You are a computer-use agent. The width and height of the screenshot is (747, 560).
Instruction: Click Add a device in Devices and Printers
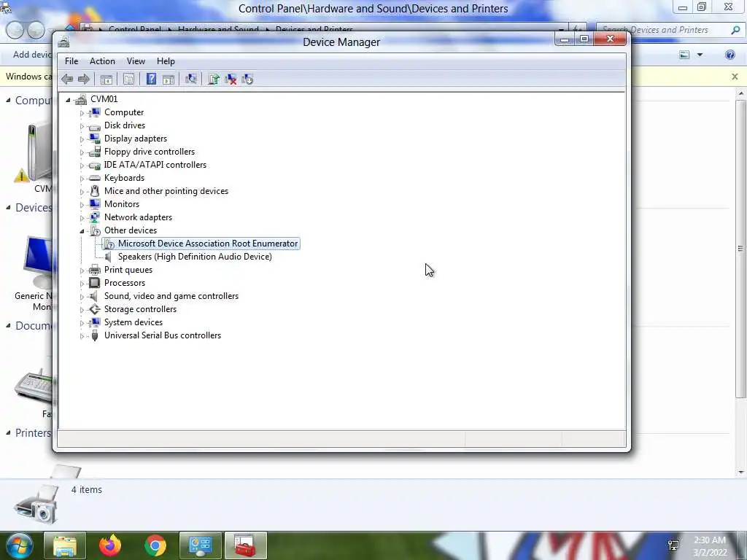(32, 55)
